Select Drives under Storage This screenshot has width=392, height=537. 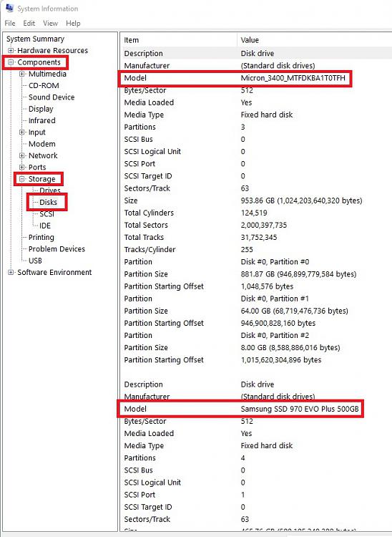tap(50, 190)
